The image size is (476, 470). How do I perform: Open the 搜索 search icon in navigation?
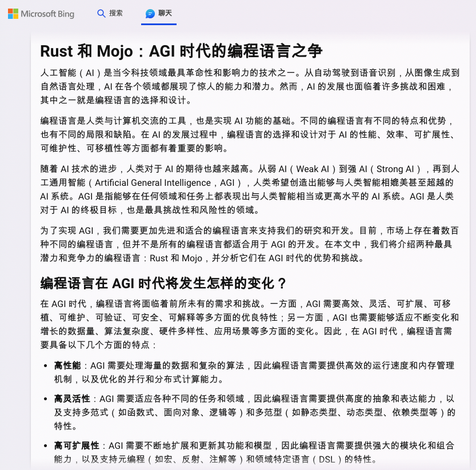[102, 13]
